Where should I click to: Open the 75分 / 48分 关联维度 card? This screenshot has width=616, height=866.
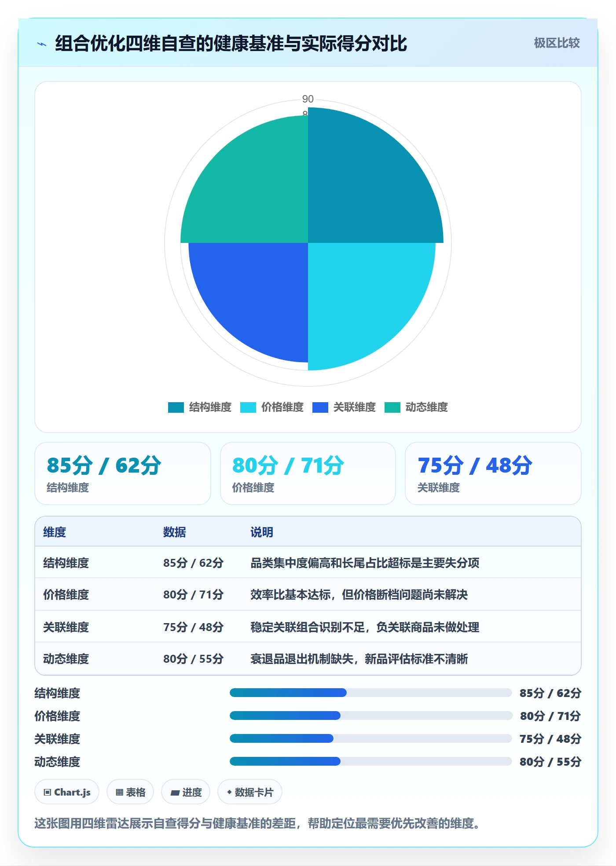tap(493, 473)
